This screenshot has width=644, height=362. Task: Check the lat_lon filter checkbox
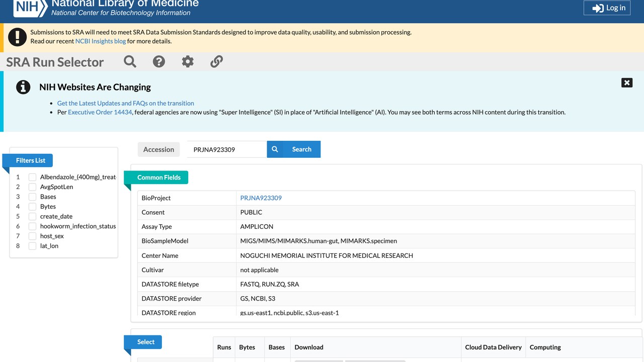pos(32,246)
